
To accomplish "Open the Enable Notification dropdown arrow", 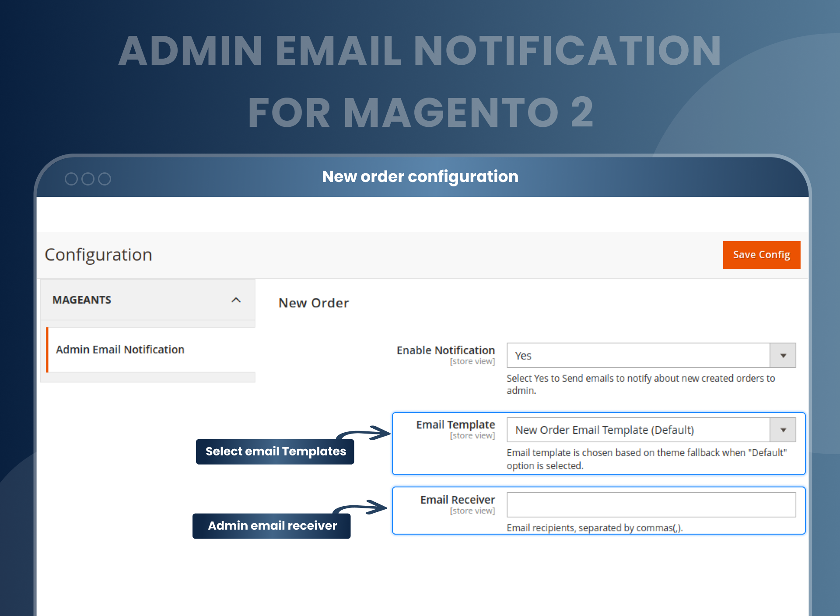I will (x=783, y=356).
